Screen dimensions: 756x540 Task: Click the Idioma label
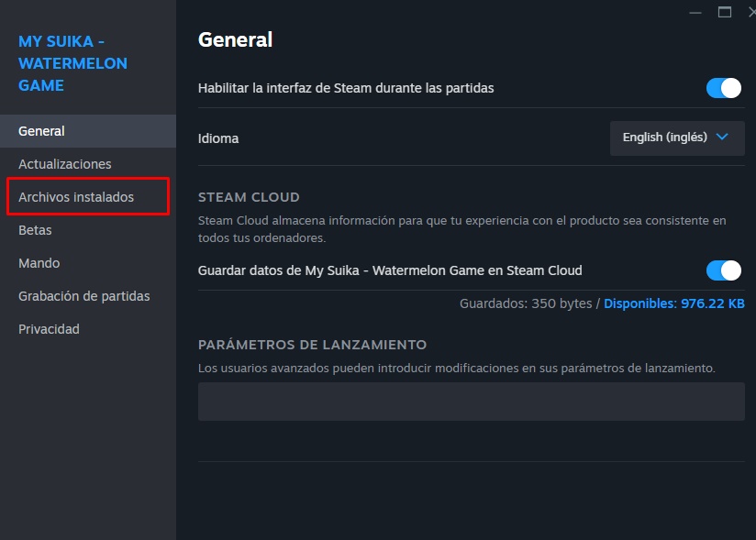coord(218,138)
